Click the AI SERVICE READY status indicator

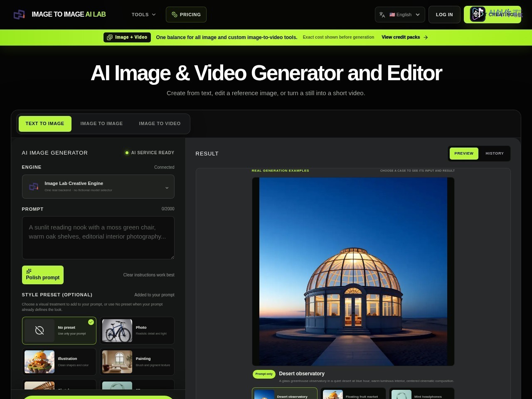[x=150, y=153]
